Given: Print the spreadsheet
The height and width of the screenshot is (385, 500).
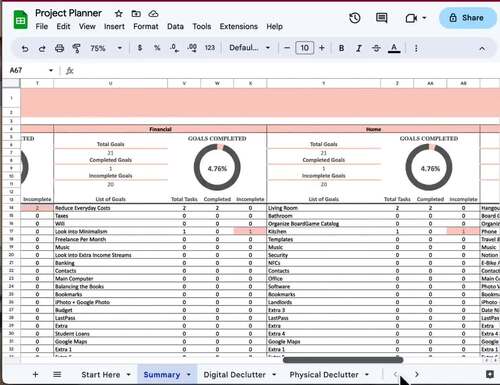Looking at the screenshot, I should click(59, 48).
